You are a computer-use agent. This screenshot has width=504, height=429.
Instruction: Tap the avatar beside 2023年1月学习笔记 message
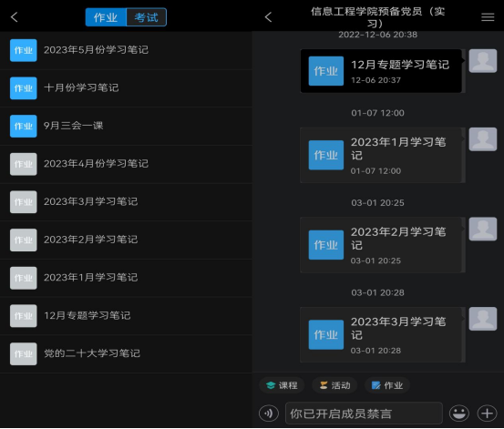click(x=483, y=139)
